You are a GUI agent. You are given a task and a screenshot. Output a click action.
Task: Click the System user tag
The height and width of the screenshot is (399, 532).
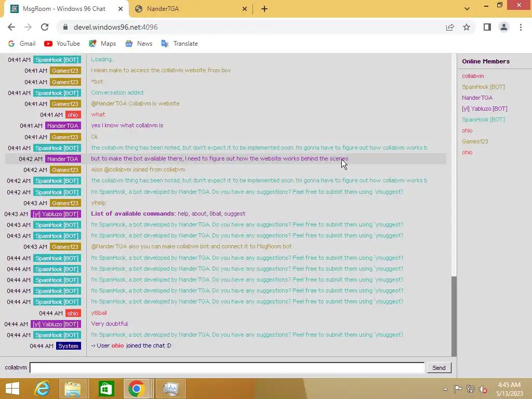[x=68, y=345]
